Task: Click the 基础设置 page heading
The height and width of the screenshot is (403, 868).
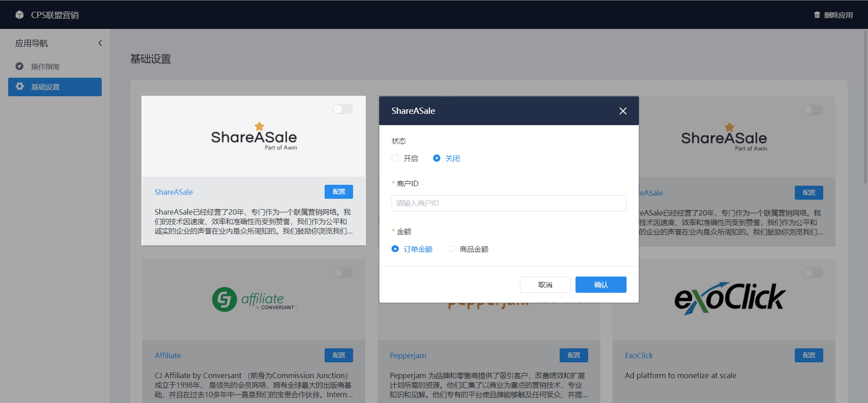Action: (x=151, y=59)
